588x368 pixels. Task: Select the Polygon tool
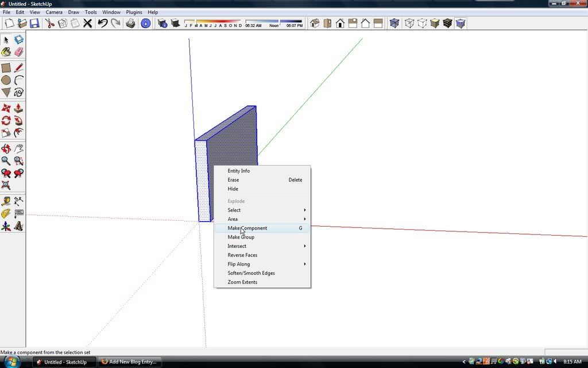(6, 92)
